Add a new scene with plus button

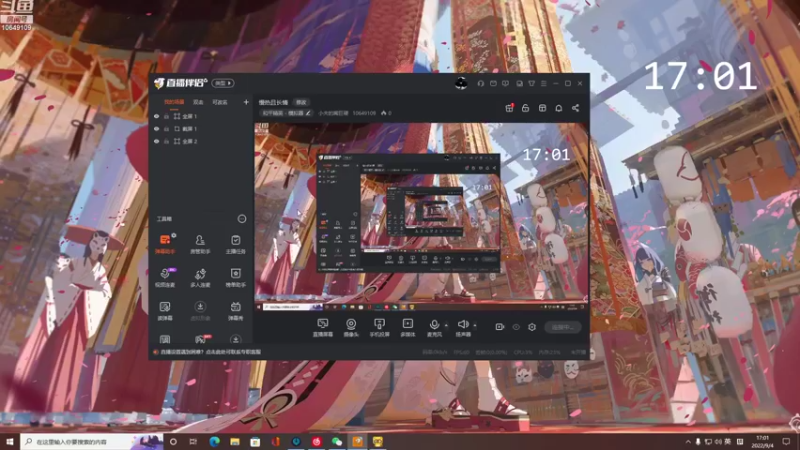tap(246, 102)
